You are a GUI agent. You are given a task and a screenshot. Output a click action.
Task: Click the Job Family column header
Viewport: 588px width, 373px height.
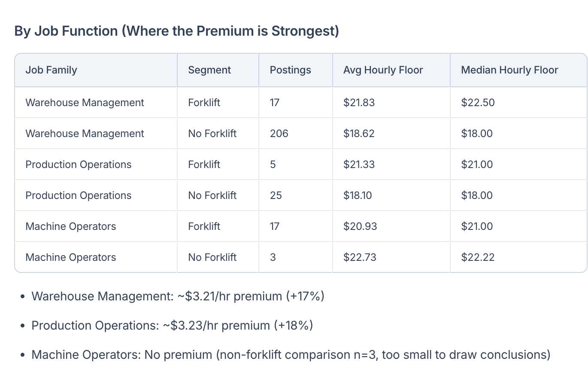(51, 70)
